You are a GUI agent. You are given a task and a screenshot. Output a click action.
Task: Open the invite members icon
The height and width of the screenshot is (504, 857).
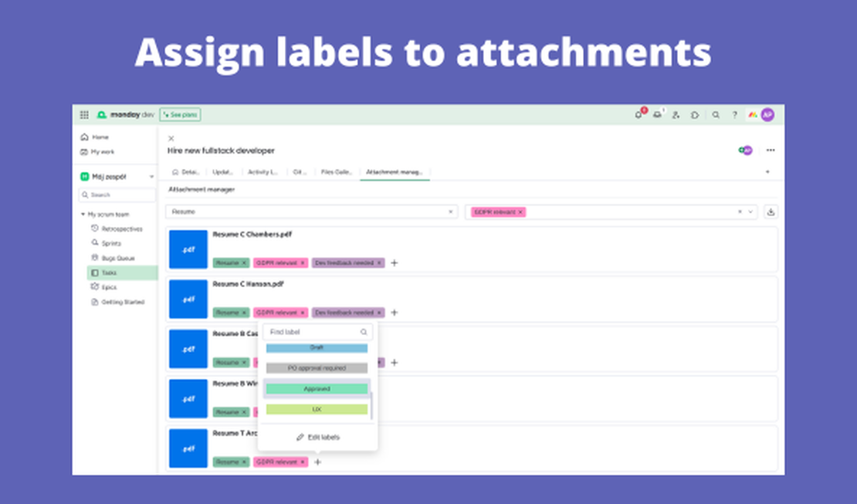pos(676,115)
